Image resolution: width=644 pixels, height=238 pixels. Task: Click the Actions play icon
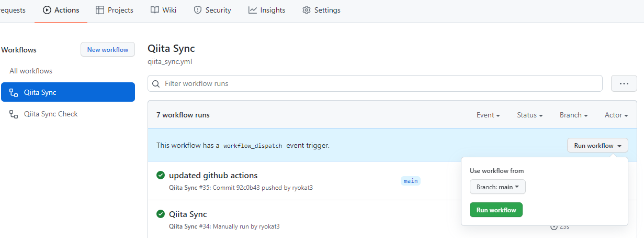coord(47,10)
